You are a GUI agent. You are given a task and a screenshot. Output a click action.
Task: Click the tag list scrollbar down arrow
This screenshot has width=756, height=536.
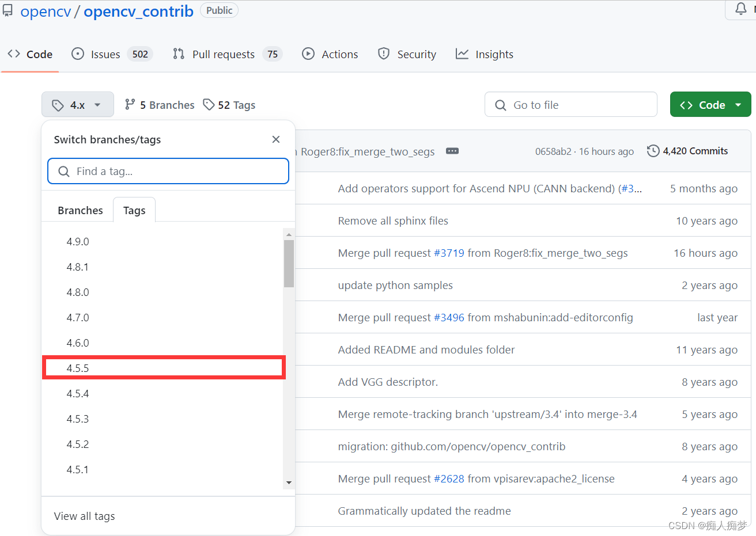[x=289, y=483]
